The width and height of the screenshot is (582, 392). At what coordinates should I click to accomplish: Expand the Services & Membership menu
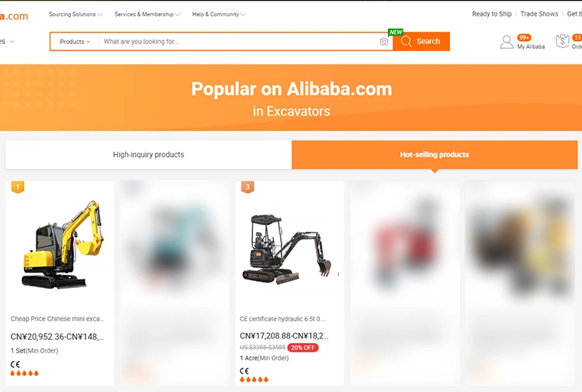coord(147,14)
